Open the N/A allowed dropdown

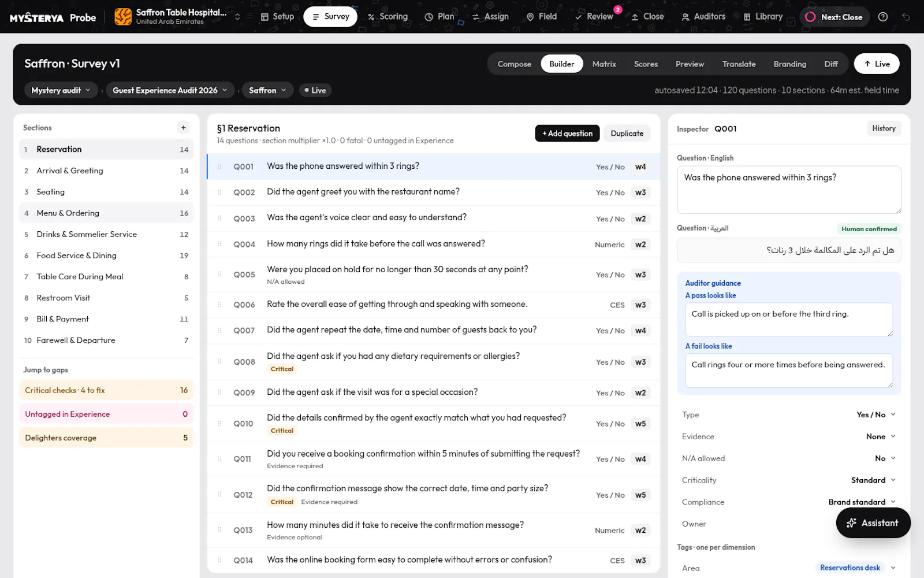885,458
